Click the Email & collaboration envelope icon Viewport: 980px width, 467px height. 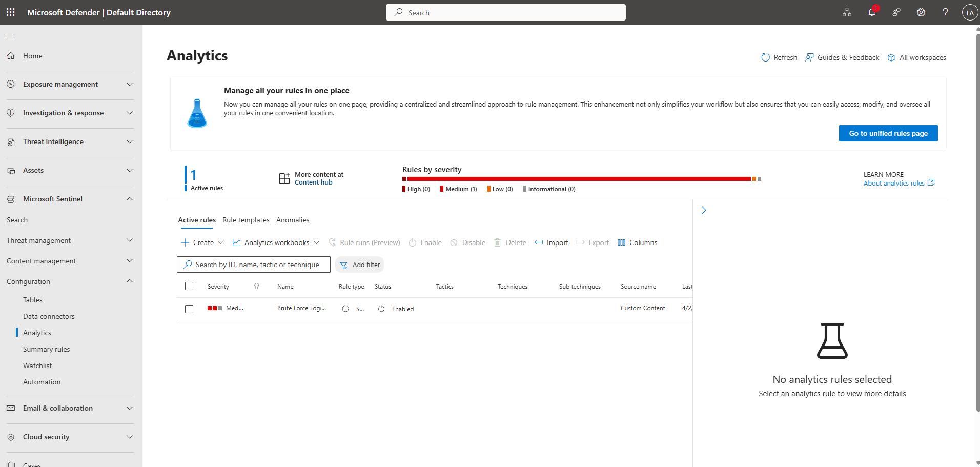(x=11, y=408)
